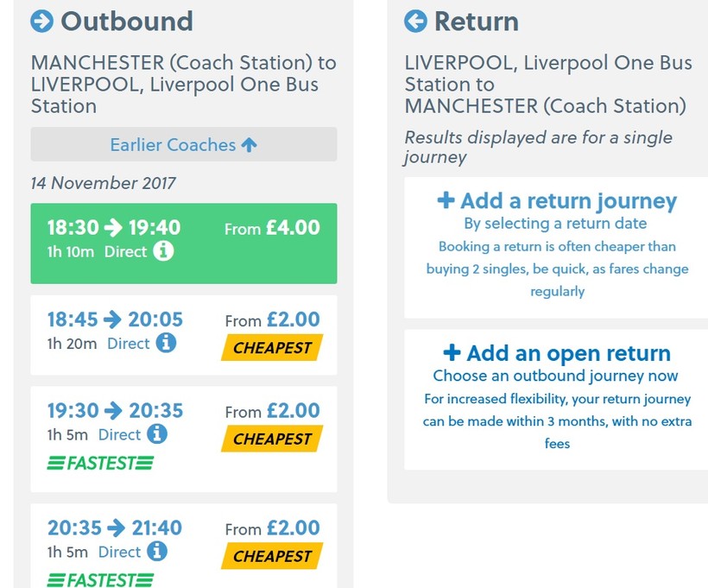Image resolution: width=708 pixels, height=588 pixels.
Task: Click plus icon beside Add a return journey
Action: coord(446,200)
